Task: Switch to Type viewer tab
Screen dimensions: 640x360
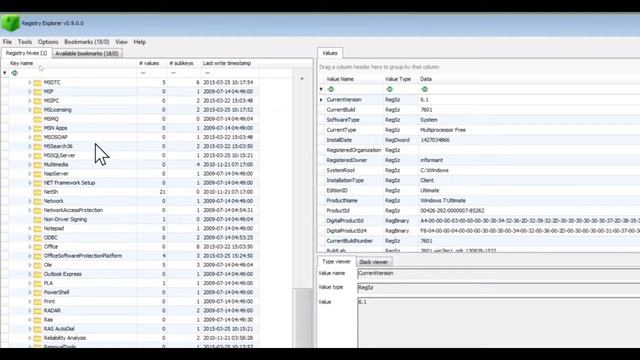Action: 336,262
